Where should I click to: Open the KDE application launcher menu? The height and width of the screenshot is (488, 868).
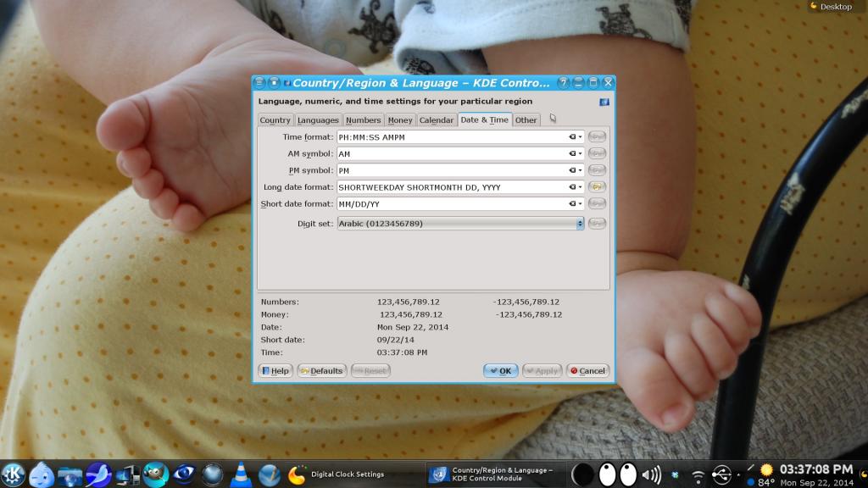point(13,474)
